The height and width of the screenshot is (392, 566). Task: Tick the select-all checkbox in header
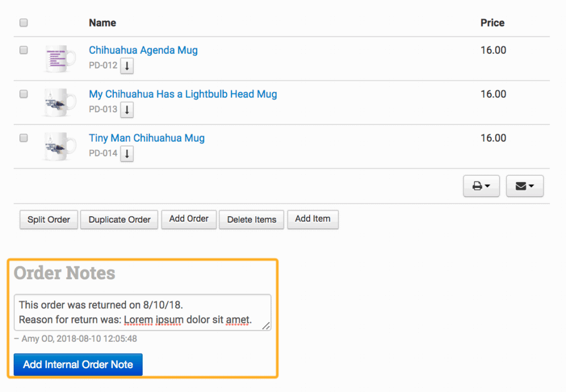(23, 23)
